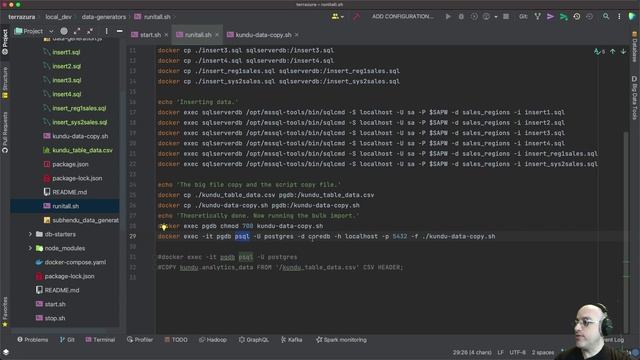This screenshot has height=360, width=640.
Task: Click the Stop square icon in toolbar
Action: (x=506, y=17)
